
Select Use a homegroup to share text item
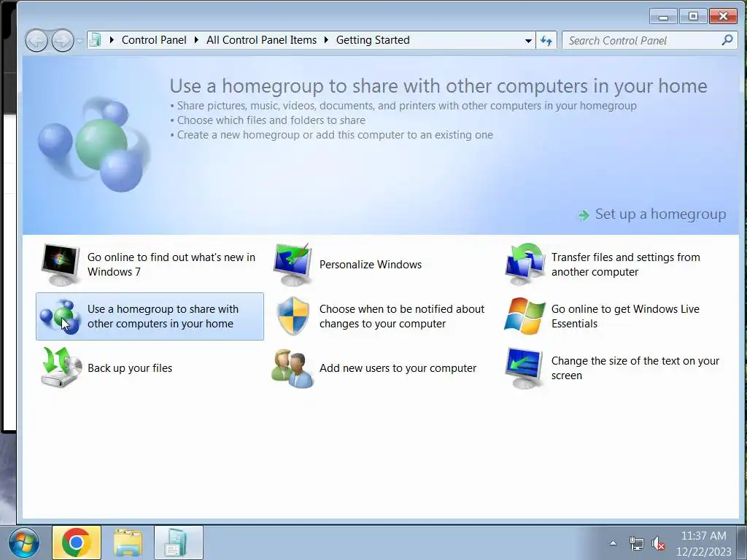point(163,316)
